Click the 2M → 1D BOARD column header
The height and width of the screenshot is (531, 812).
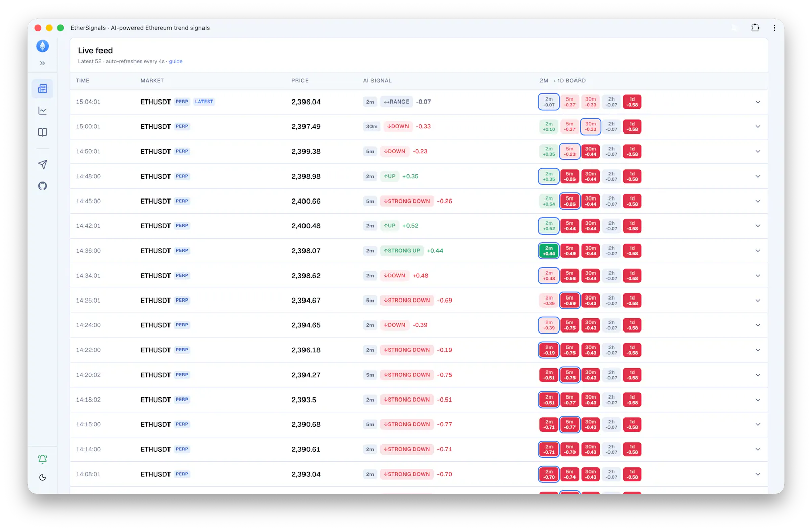point(562,81)
